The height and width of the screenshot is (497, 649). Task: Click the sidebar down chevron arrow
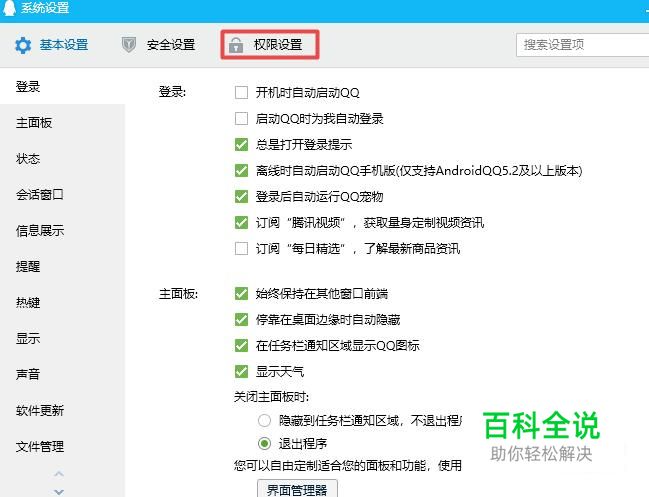point(59,492)
